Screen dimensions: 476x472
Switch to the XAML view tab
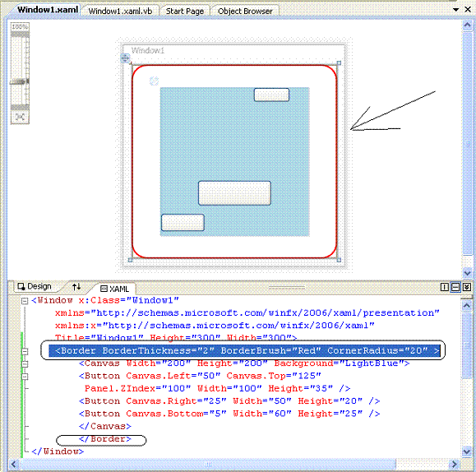click(x=114, y=289)
